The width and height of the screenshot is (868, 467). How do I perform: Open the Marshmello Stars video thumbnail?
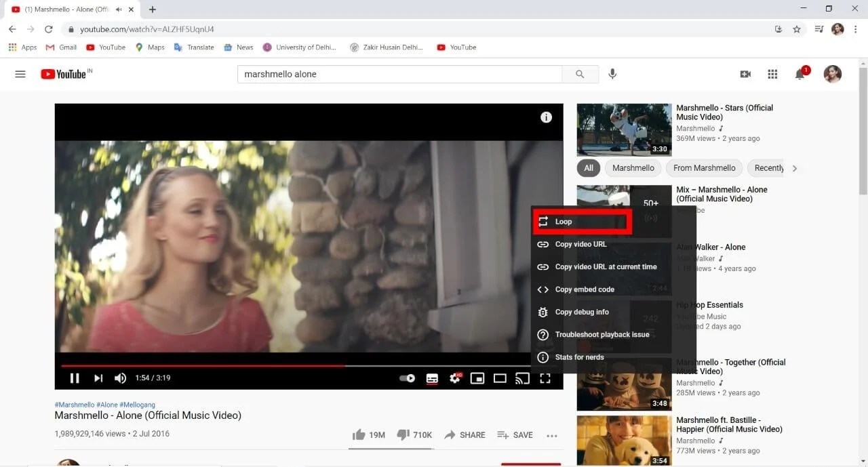[x=623, y=129]
